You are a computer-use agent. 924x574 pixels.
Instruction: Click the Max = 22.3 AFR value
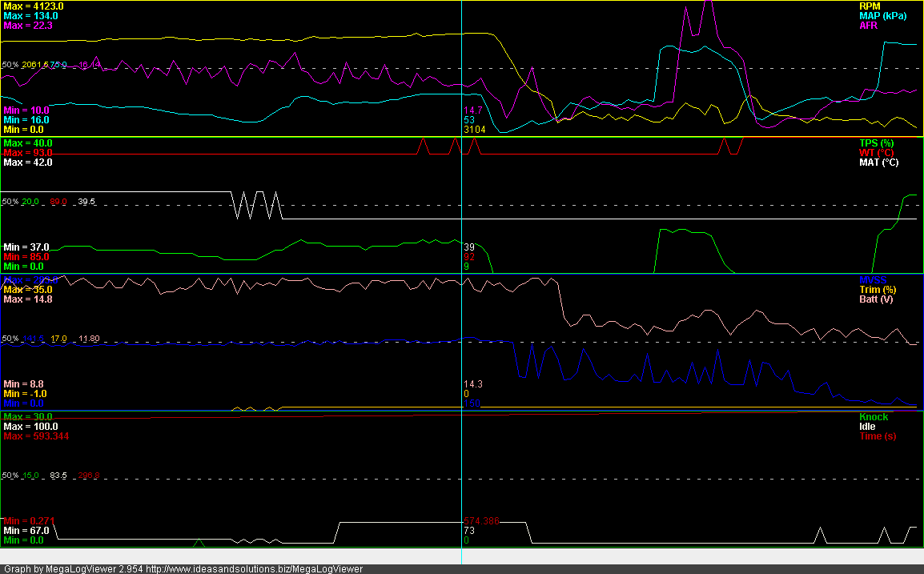[28, 26]
